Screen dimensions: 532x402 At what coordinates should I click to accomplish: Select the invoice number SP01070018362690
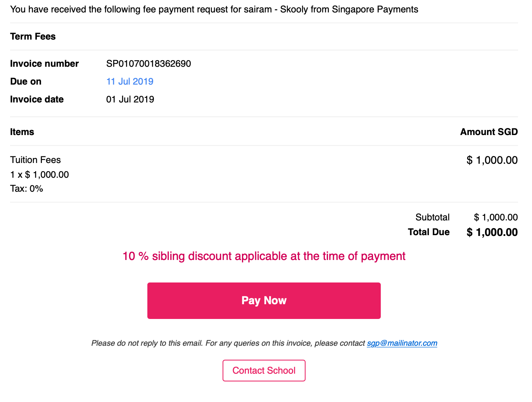coord(149,64)
